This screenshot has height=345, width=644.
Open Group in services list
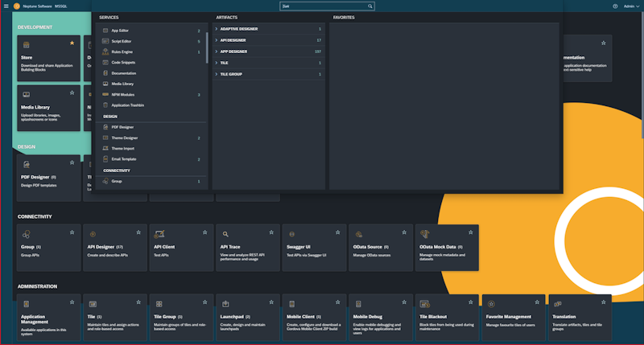point(151,181)
